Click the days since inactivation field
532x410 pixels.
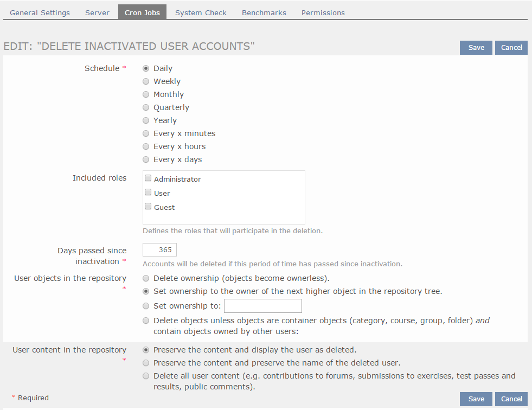click(x=159, y=250)
